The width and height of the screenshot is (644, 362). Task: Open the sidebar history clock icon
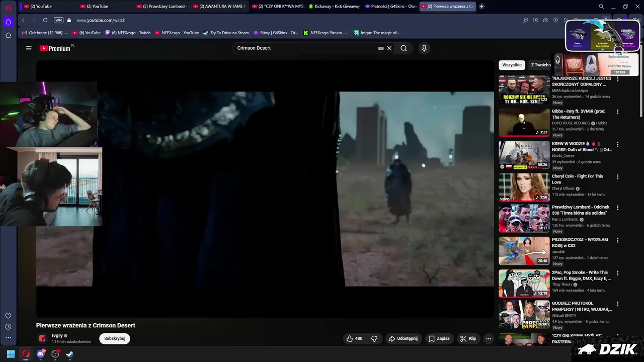coord(8,327)
